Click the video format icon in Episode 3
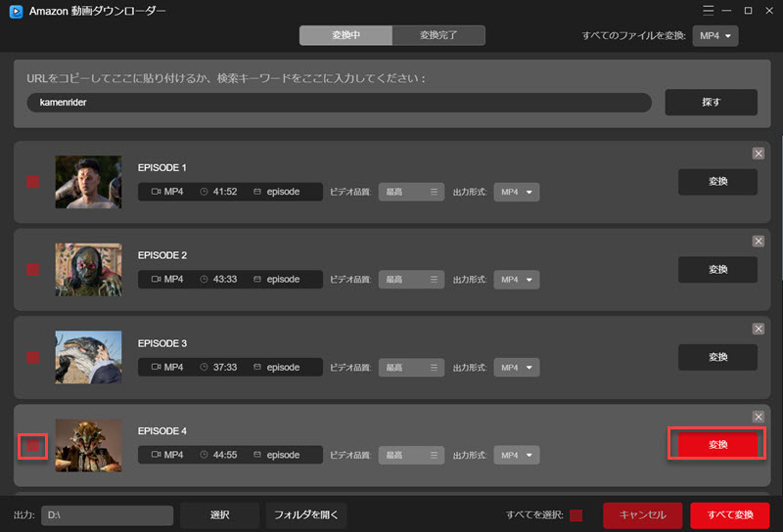The width and height of the screenshot is (783, 532). tap(156, 368)
